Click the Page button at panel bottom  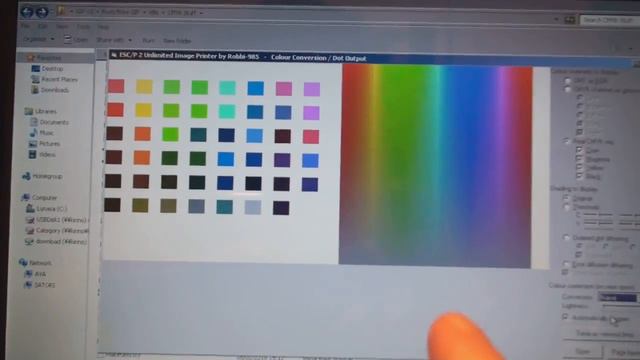point(623,351)
